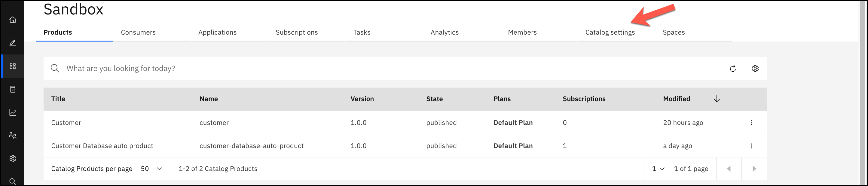Image resolution: width=868 pixels, height=186 pixels.
Task: Switch to the Spaces tab
Action: (673, 33)
